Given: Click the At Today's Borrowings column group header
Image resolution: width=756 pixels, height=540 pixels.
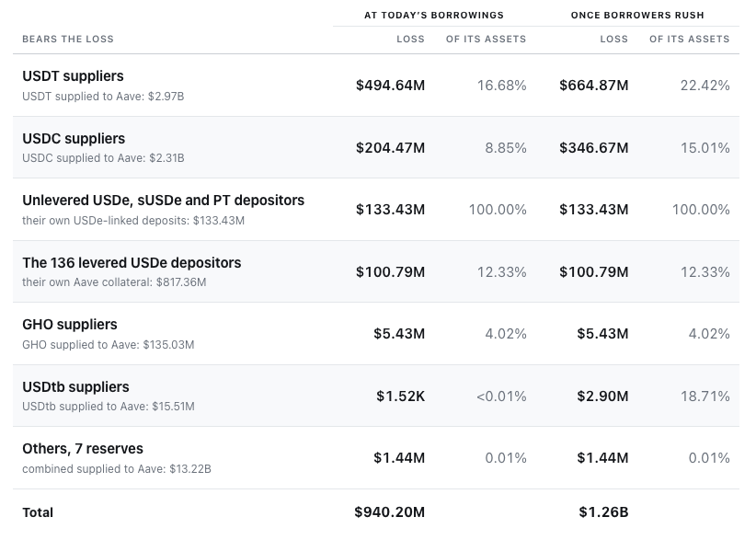Looking at the screenshot, I should pyautogui.click(x=434, y=16).
